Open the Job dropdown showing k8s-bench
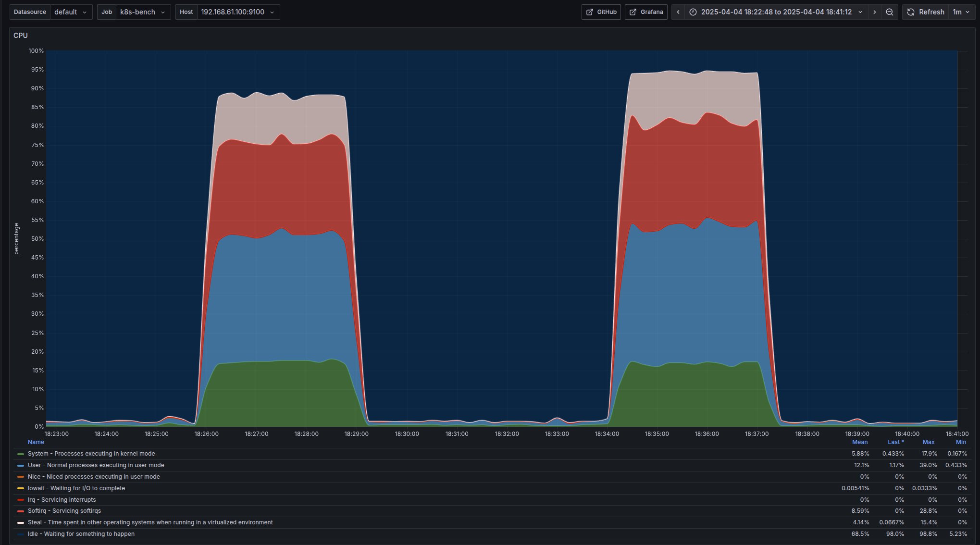The width and height of the screenshot is (980, 545). 143,12
